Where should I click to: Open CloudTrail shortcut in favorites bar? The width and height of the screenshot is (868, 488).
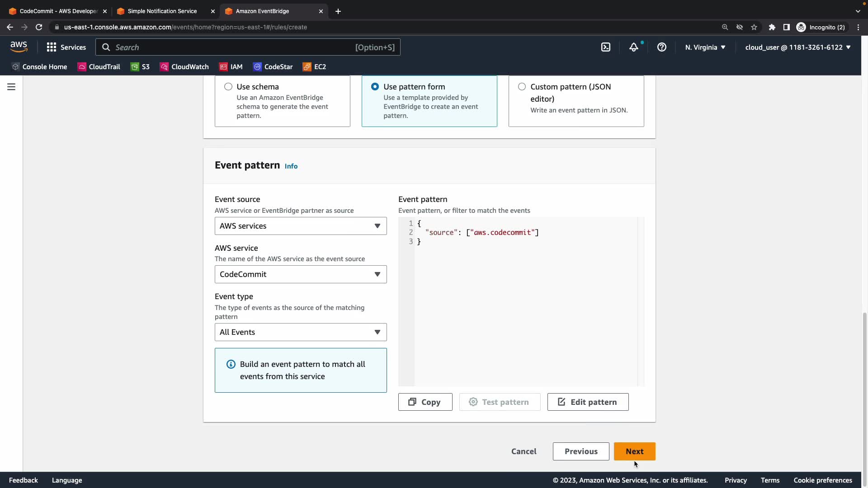click(99, 67)
